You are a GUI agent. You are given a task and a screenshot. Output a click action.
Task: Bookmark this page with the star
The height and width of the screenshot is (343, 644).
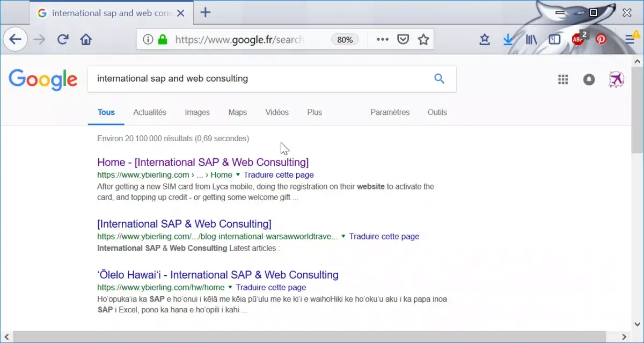coord(423,39)
